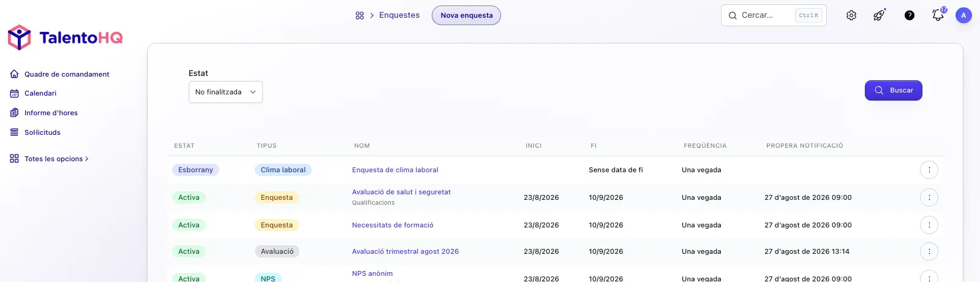980x282 pixels.
Task: Open actions menu for Enquesta de clima laboral
Action: pos(929,170)
